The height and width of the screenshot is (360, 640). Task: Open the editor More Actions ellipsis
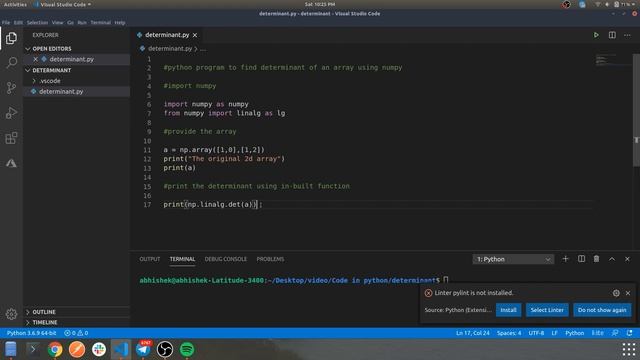click(x=627, y=35)
